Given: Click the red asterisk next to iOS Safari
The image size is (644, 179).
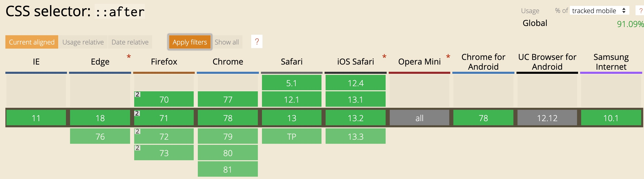Looking at the screenshot, I should tap(384, 57).
